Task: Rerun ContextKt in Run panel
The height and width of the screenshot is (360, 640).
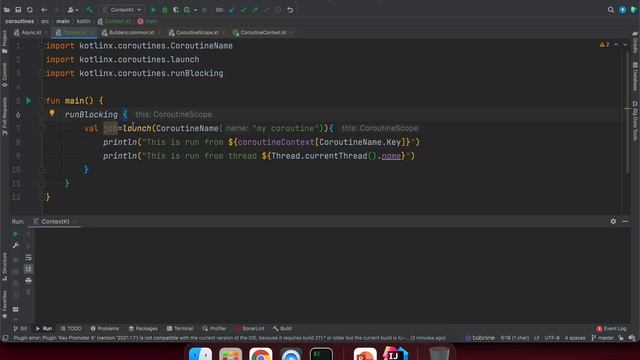Action: pos(16,234)
